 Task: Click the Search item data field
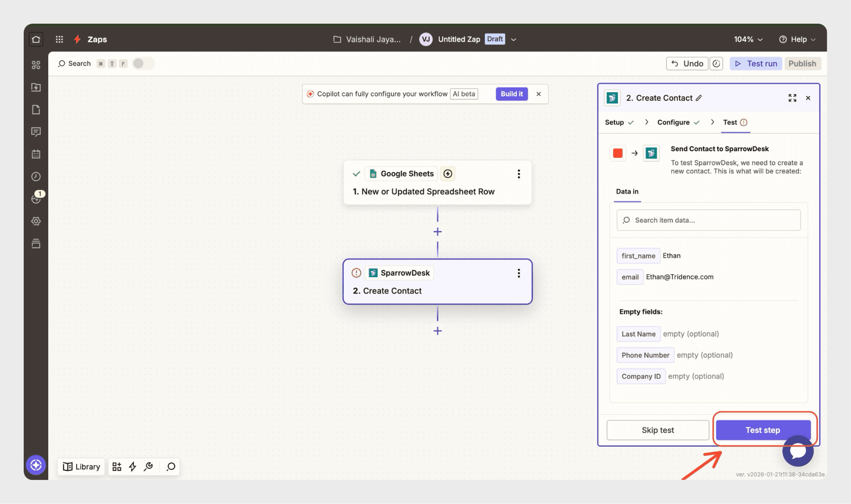click(708, 220)
